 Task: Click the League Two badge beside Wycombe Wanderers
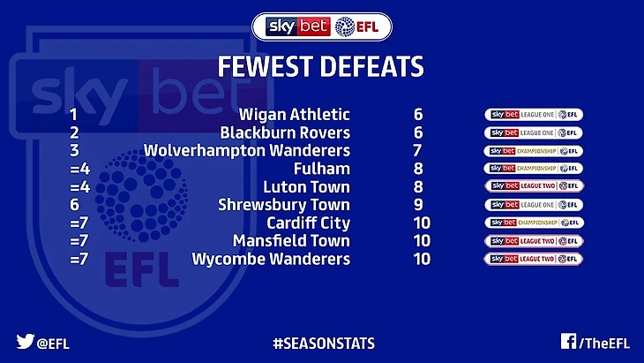pos(533,259)
